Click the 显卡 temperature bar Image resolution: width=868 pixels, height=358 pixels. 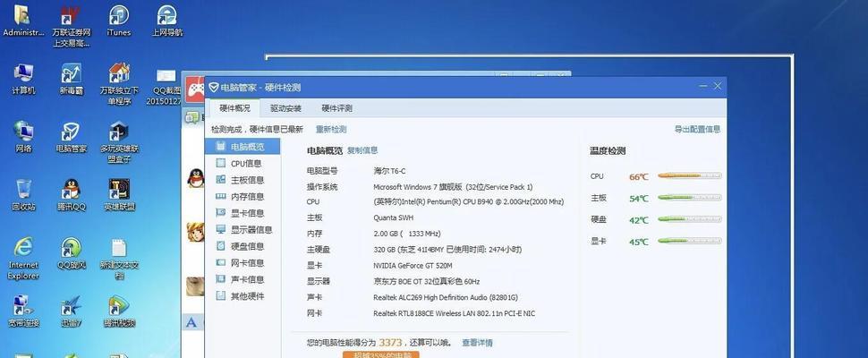[690, 241]
